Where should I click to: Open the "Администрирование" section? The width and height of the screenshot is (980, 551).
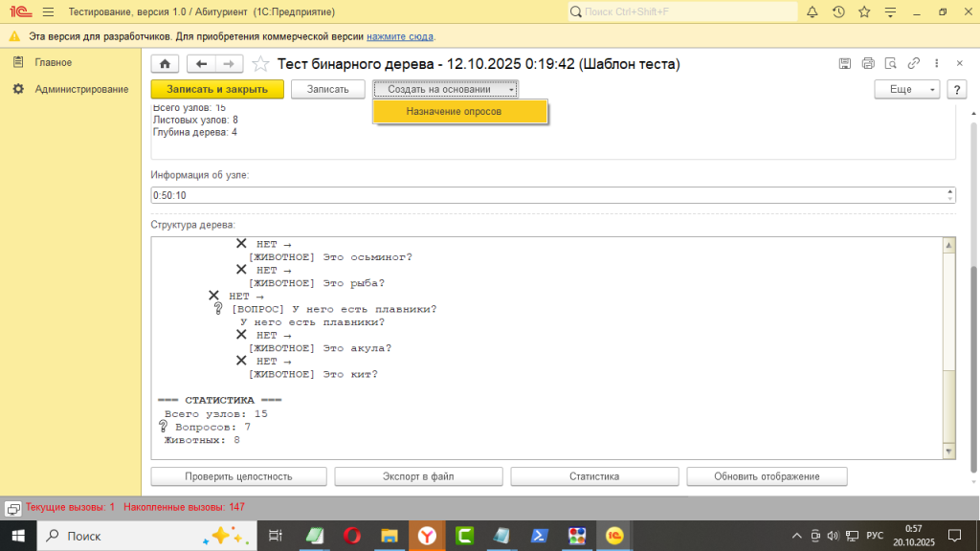(x=81, y=89)
